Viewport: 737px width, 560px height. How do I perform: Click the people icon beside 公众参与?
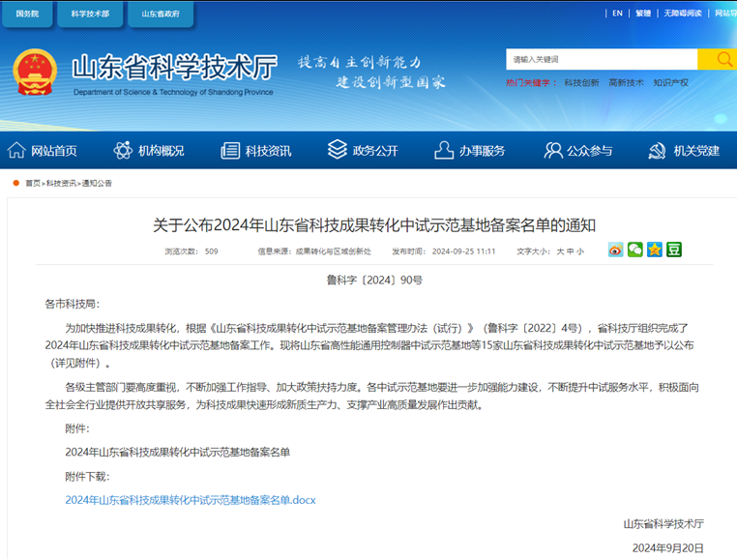coord(553,151)
